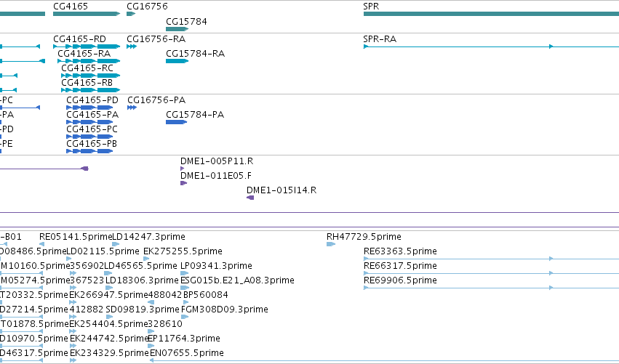Screen dimensions: 619x364
Task: Select the 412882 EST label
Action: coord(87,310)
